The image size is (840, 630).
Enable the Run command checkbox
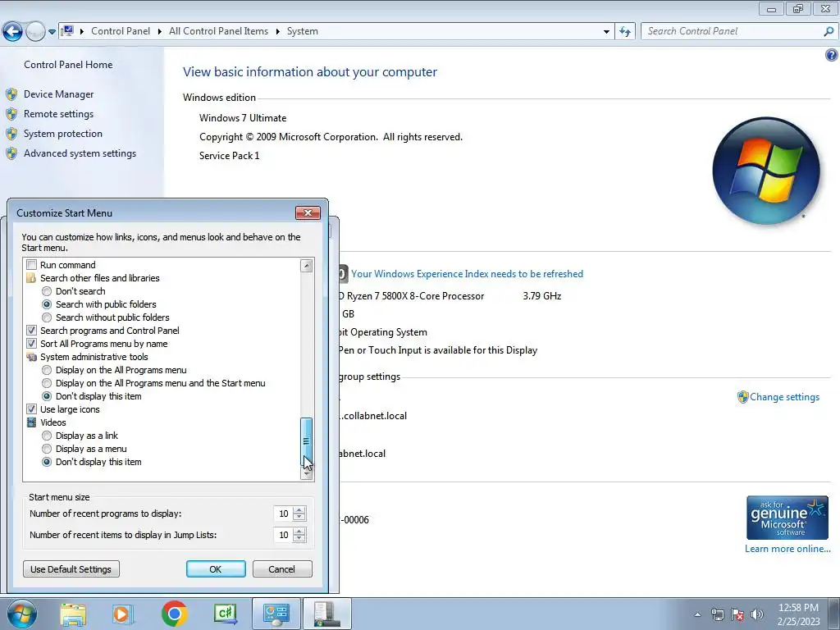click(x=32, y=265)
